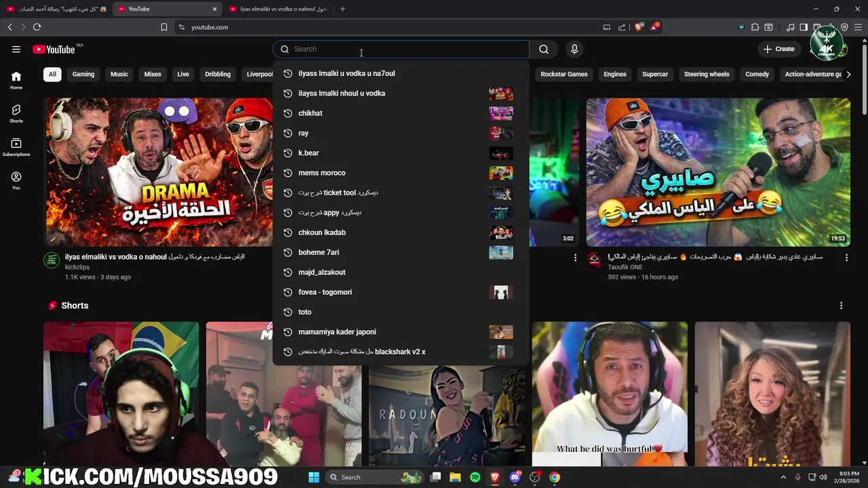Open the Taoufik ONE video thumbnail
Image resolution: width=868 pixels, height=488 pixels.
pos(718,172)
